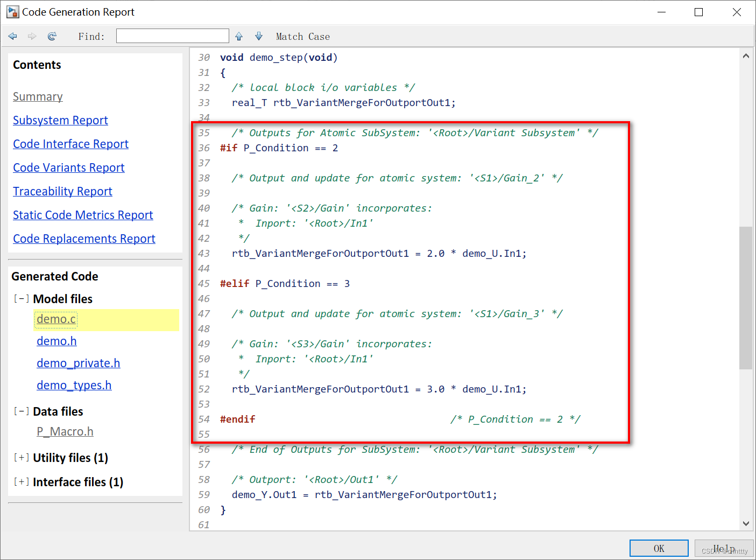Click the "Gain: '<S3>/Gain' incorporates:" comment
This screenshot has height=560, width=756.
332,344
